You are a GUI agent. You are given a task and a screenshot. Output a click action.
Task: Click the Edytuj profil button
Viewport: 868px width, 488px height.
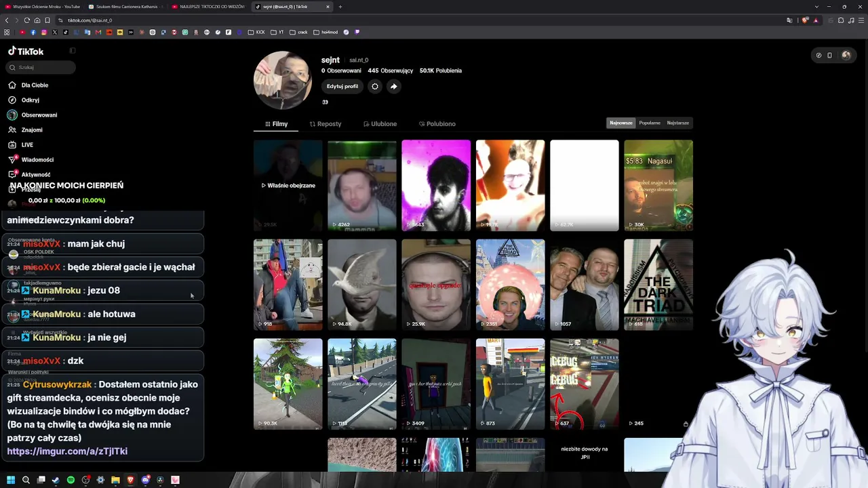[342, 86]
